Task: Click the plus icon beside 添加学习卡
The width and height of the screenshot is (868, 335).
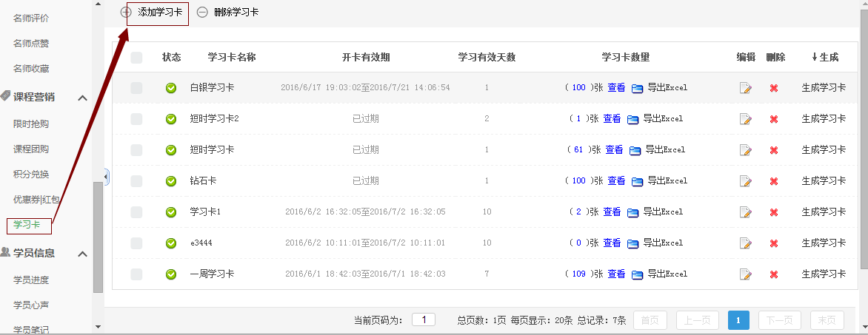Action: point(126,12)
